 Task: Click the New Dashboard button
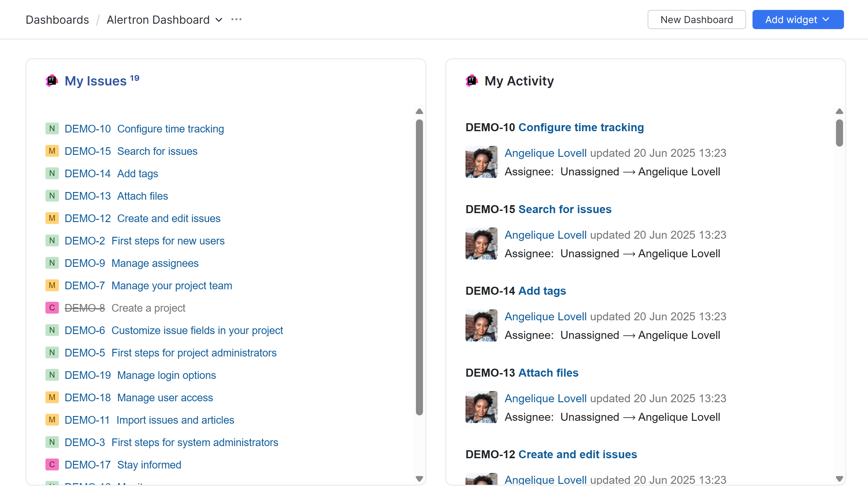(696, 20)
